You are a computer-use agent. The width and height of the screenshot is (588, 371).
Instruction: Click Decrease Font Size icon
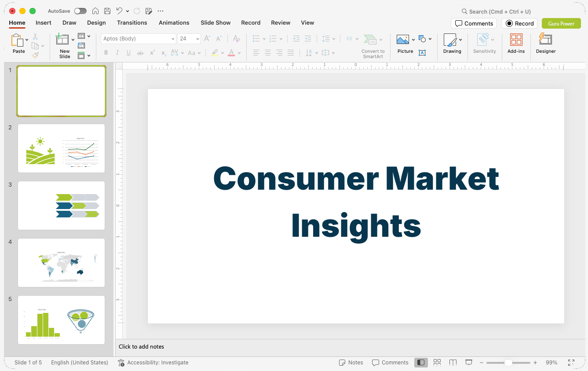click(219, 39)
